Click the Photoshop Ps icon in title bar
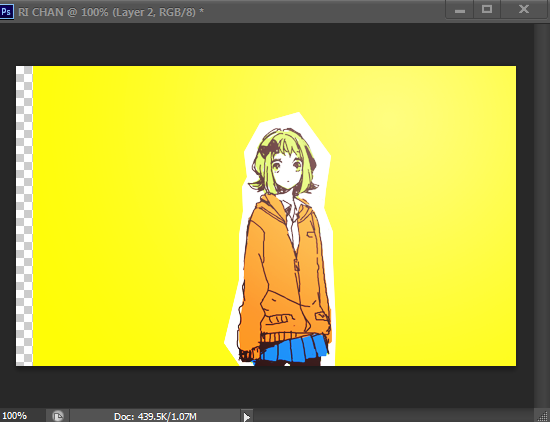Viewport: 550px width, 422px height. tap(6, 12)
